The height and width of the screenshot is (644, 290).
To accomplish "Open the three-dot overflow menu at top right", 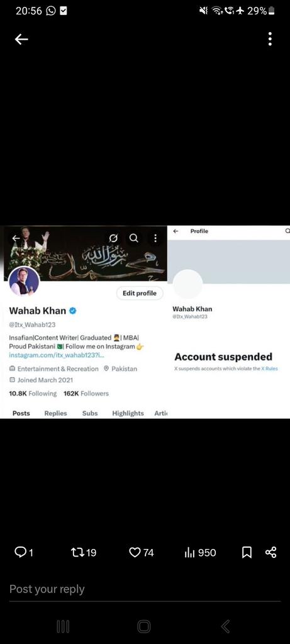I will click(x=270, y=39).
